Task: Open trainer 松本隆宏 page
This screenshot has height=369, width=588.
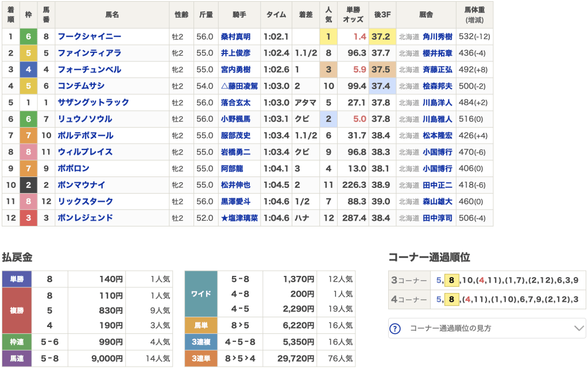Action: pos(438,136)
